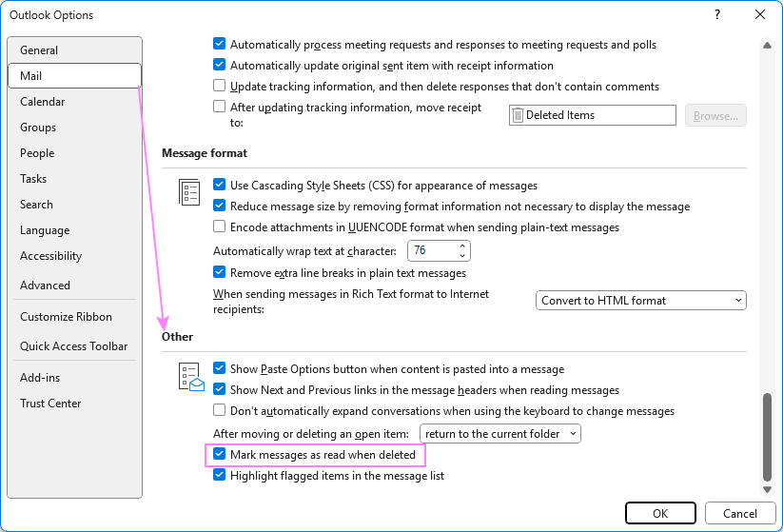Click the Other section envelope icon
Screen dimensions: 783x532
click(191, 378)
